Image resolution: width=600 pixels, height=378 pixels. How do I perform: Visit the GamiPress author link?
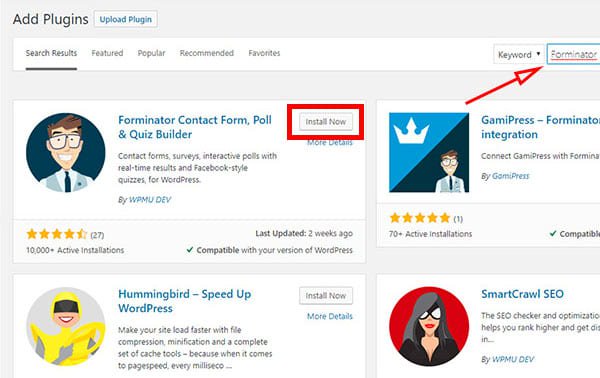tap(510, 176)
